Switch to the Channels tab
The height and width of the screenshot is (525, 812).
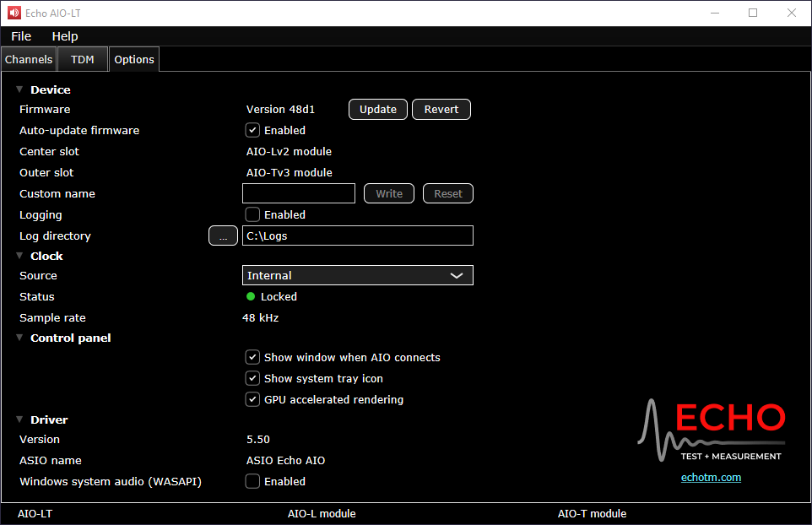tap(29, 60)
